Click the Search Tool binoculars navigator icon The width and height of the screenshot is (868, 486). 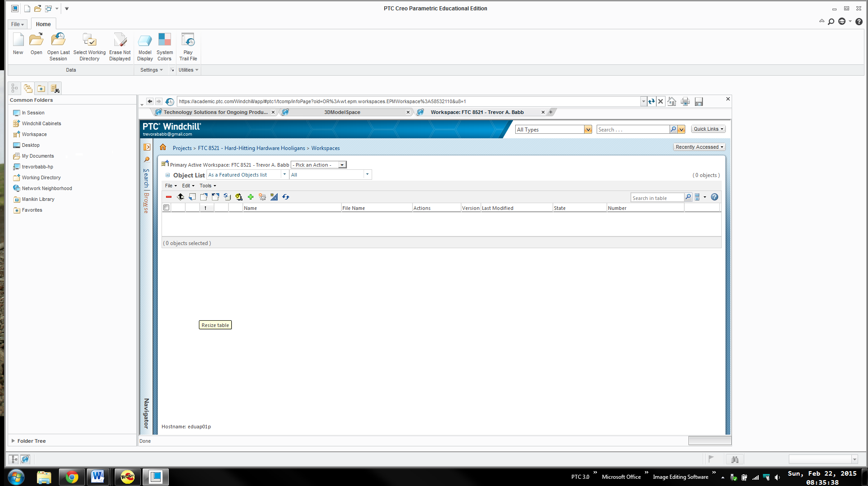click(55, 88)
